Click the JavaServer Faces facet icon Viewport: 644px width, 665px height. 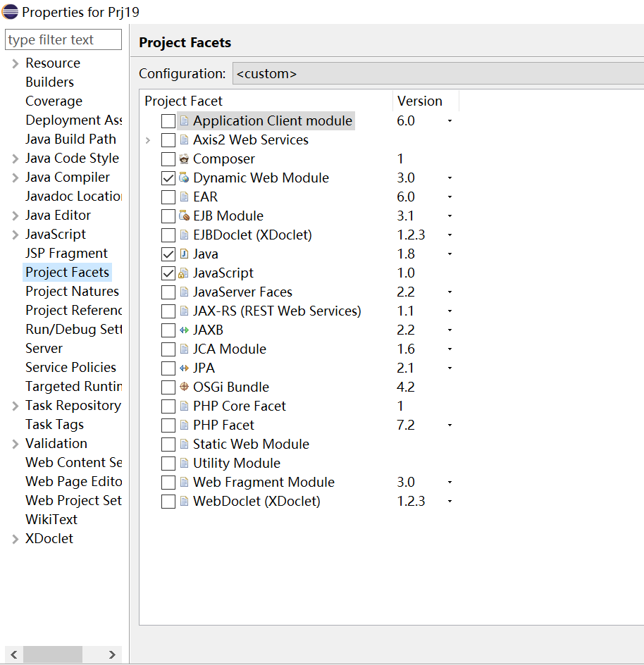point(184,292)
